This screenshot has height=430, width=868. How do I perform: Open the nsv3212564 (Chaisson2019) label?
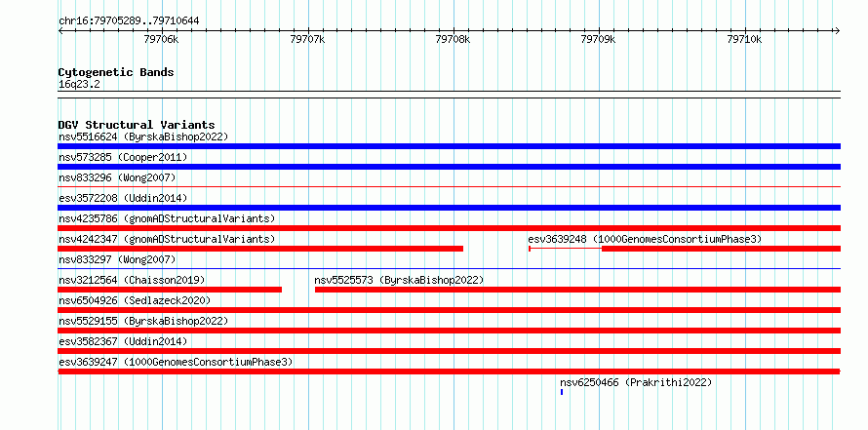[x=132, y=280]
